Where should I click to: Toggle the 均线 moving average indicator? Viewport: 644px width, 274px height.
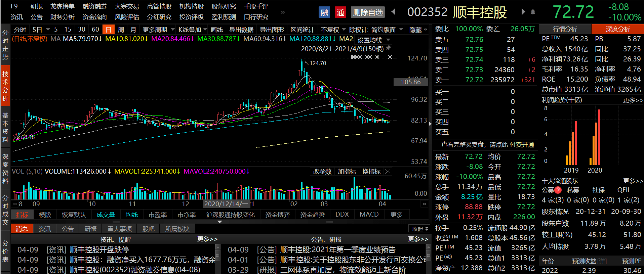[x=131, y=215]
